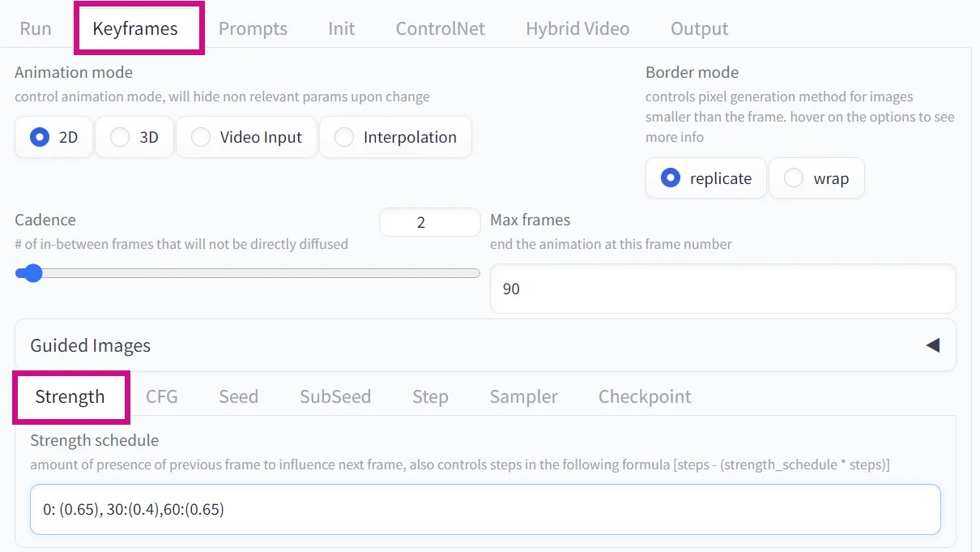Switch to the Run tab

[36, 28]
